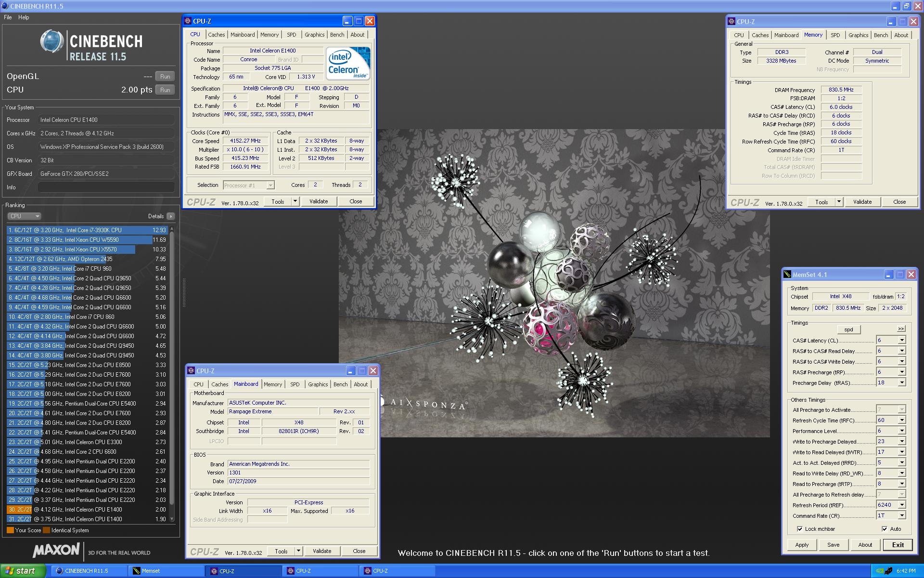The height and width of the screenshot is (578, 924).
Task: Open CINEBENCH R11.5 from the taskbar
Action: 89,571
